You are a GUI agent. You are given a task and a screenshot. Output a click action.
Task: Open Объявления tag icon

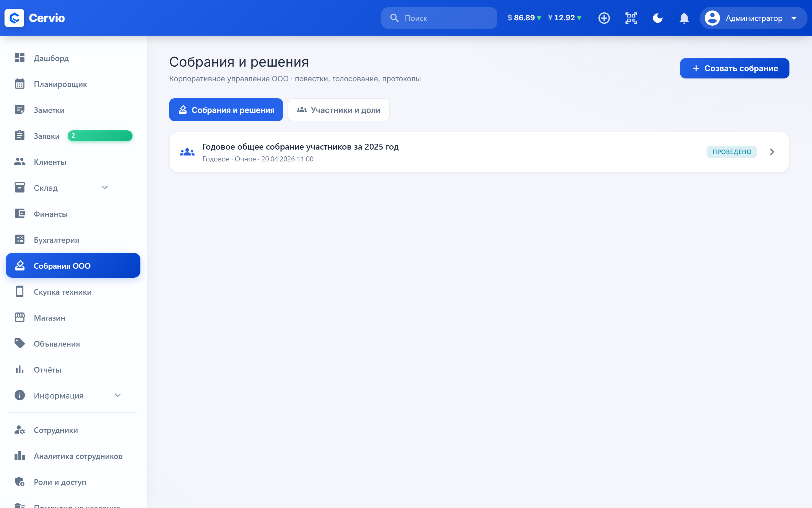(x=20, y=343)
